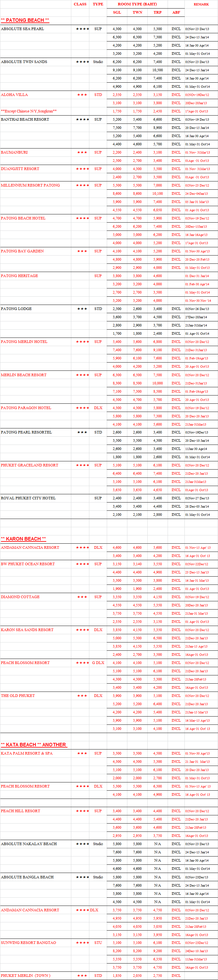Select PATONG LODGE hotel name
The height and width of the screenshot is (980, 218).
[16, 308]
